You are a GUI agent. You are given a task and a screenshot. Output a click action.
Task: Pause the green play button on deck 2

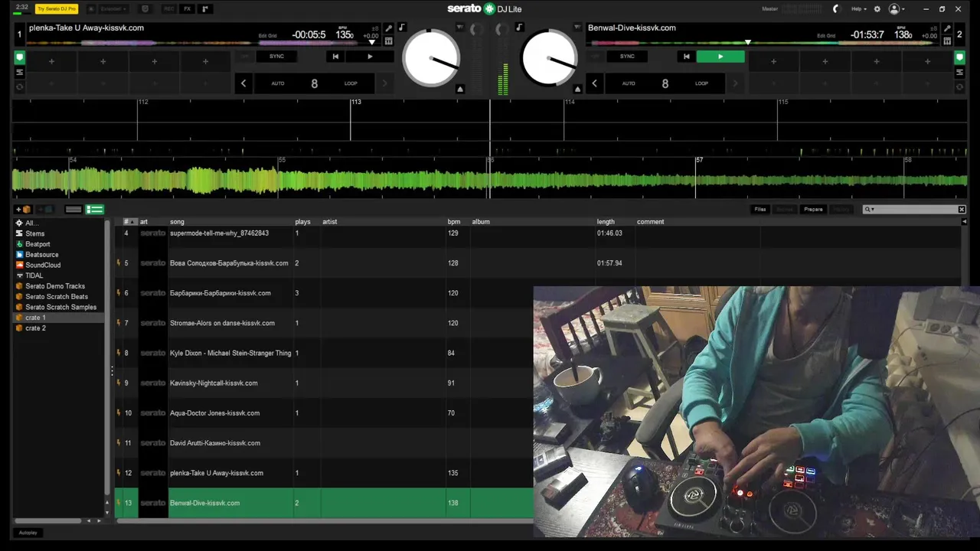(720, 57)
